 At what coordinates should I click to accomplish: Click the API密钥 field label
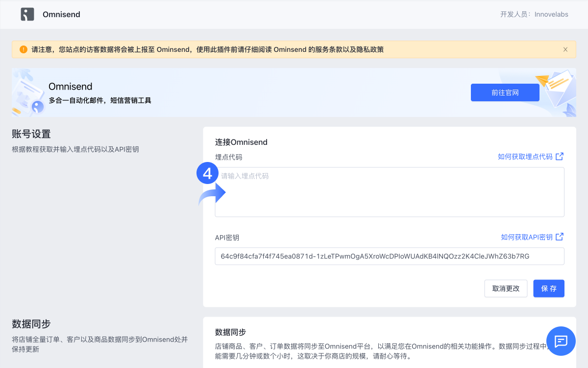(x=227, y=238)
